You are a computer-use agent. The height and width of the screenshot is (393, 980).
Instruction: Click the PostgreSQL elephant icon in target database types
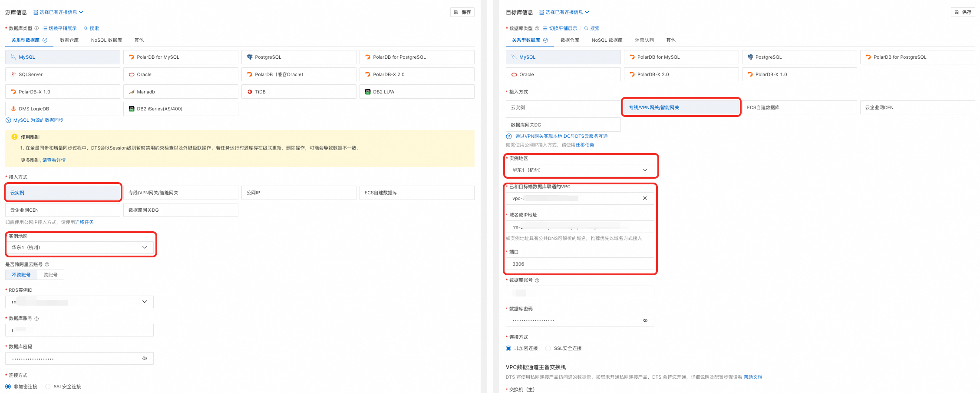[x=750, y=57]
